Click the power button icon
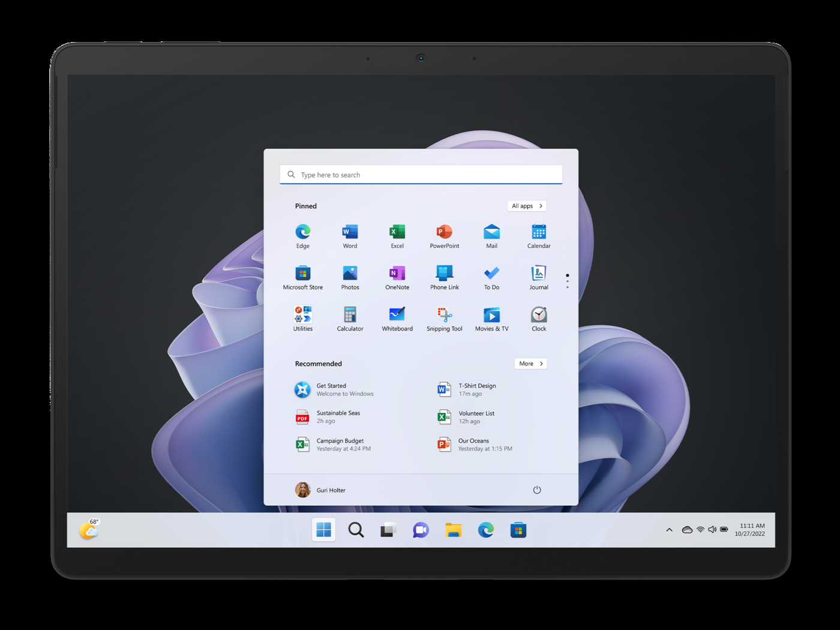The height and width of the screenshot is (630, 840). [536, 490]
